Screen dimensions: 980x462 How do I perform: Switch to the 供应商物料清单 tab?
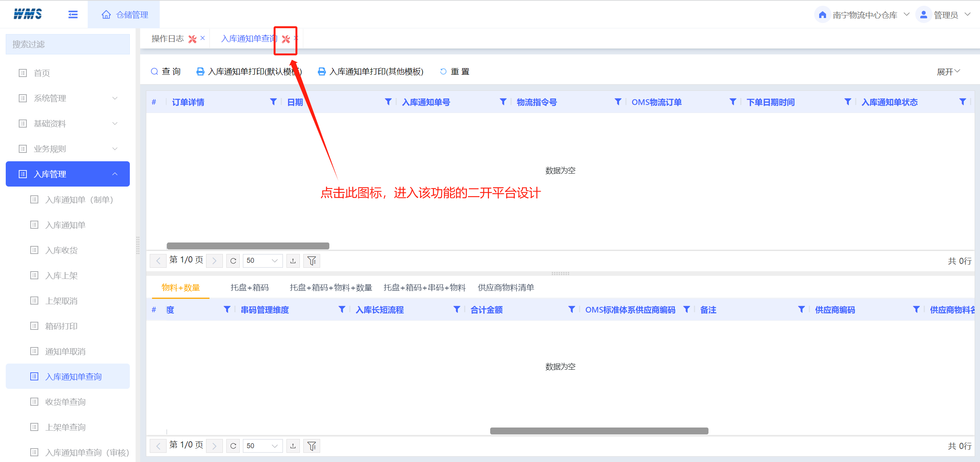coord(506,288)
